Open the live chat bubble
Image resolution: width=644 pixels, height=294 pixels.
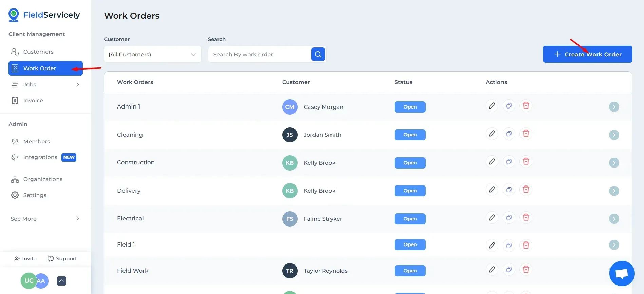[622, 273]
